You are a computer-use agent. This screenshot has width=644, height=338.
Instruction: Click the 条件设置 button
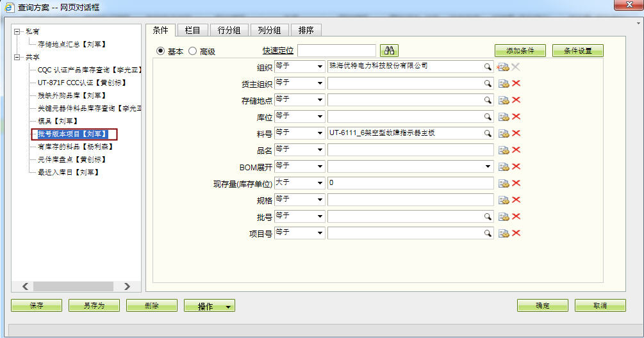(577, 51)
